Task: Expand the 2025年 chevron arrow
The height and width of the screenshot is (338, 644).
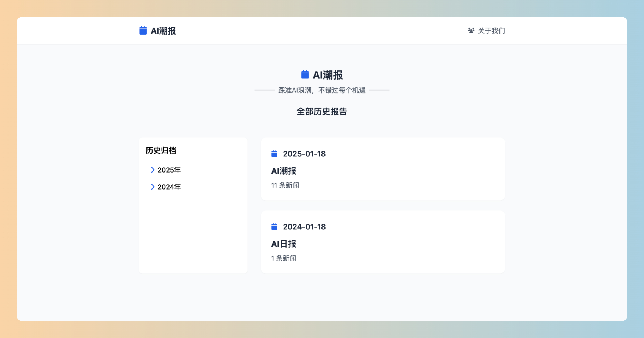Action: [153, 170]
